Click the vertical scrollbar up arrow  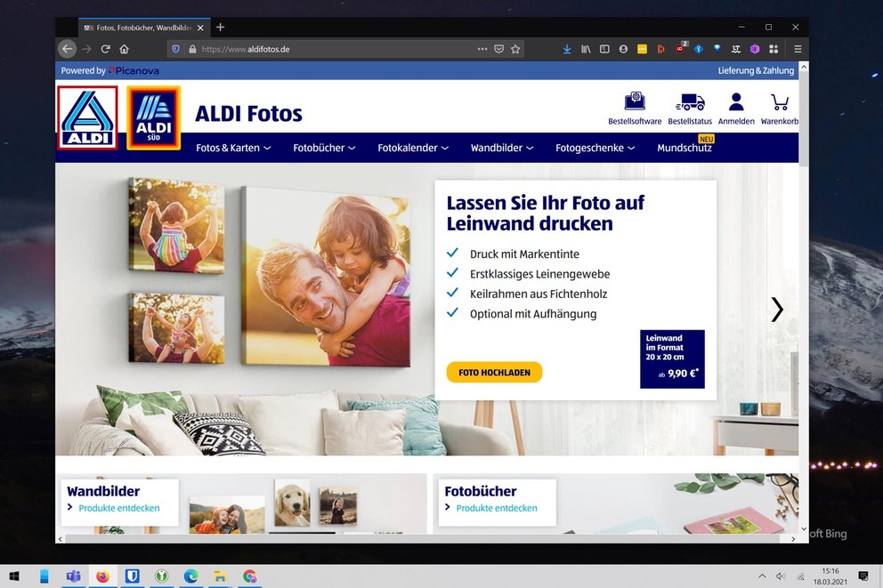click(x=804, y=68)
